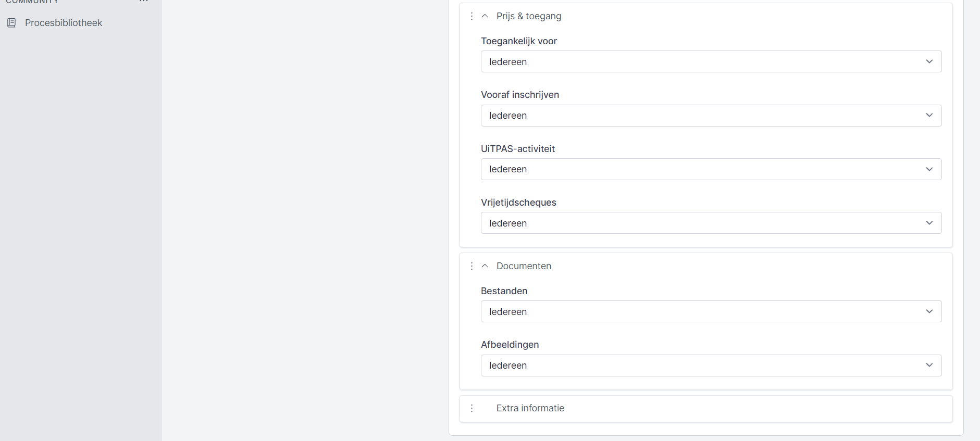Image resolution: width=980 pixels, height=441 pixels.
Task: Click drag handle of Prijs & toegang section
Action: pyautogui.click(x=472, y=16)
